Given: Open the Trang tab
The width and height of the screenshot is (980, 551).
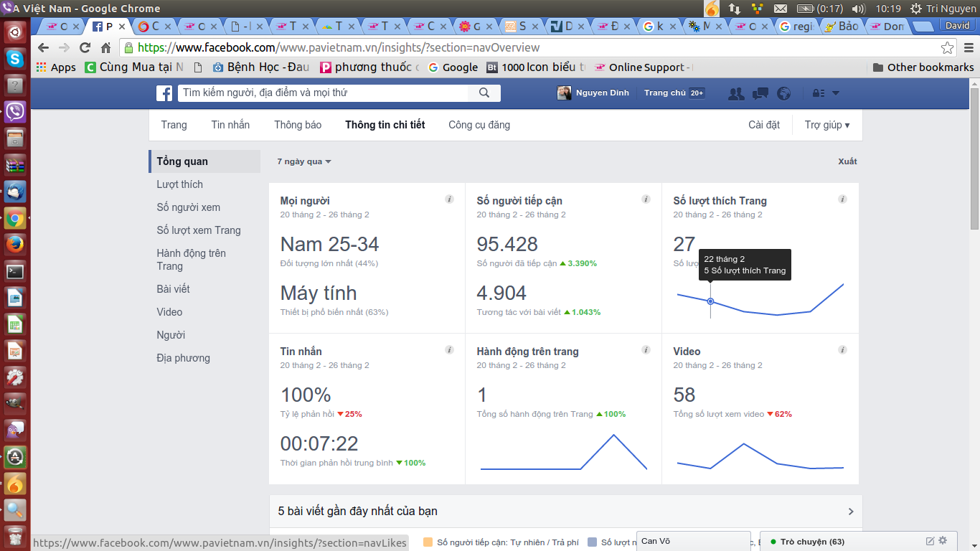Looking at the screenshot, I should pos(174,125).
